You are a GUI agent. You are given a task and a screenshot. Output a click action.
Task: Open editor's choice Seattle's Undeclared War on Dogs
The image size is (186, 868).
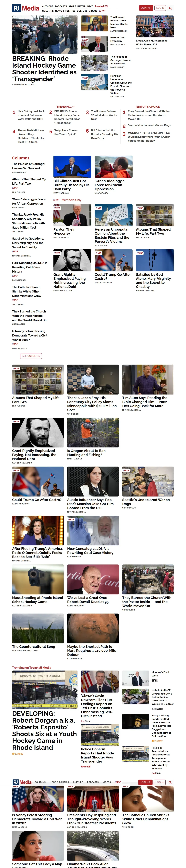[x=149, y=125]
